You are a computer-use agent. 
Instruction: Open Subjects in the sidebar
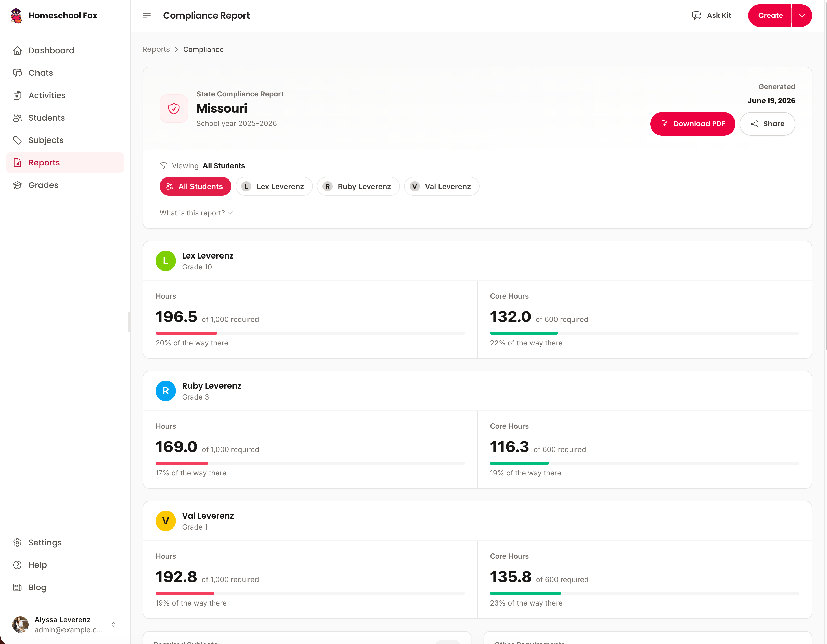point(65,140)
